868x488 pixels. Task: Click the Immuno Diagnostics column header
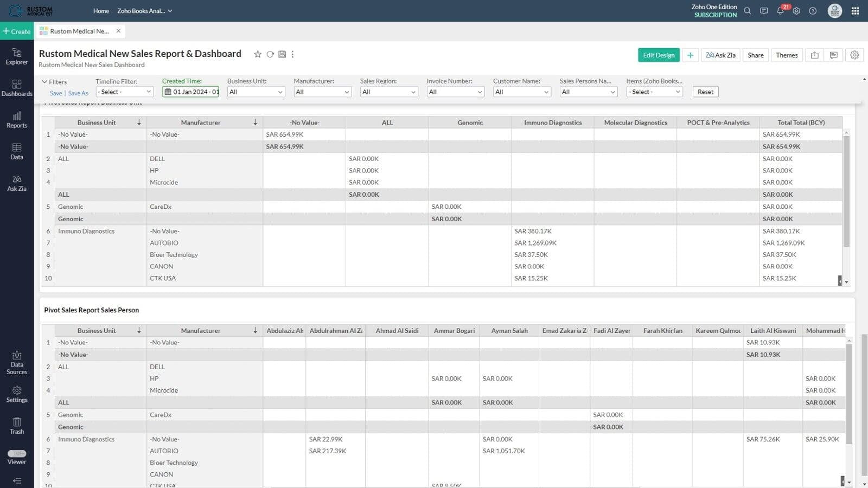553,123
